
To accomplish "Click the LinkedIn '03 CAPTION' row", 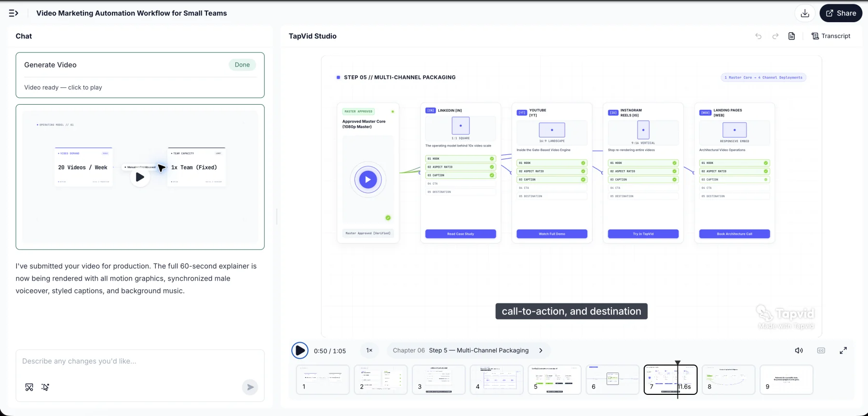I will click(461, 175).
